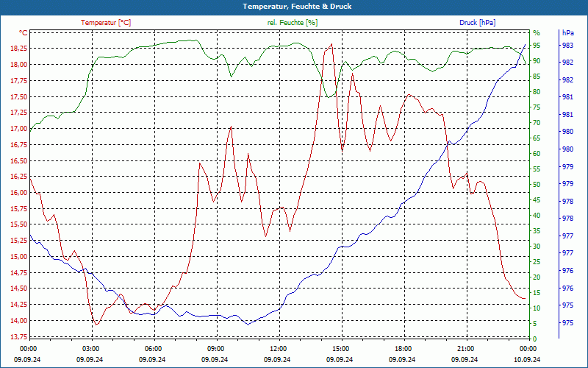Image resolution: width=588 pixels, height=368 pixels.
Task: Click green humidity axis value 90
Action: click(537, 61)
